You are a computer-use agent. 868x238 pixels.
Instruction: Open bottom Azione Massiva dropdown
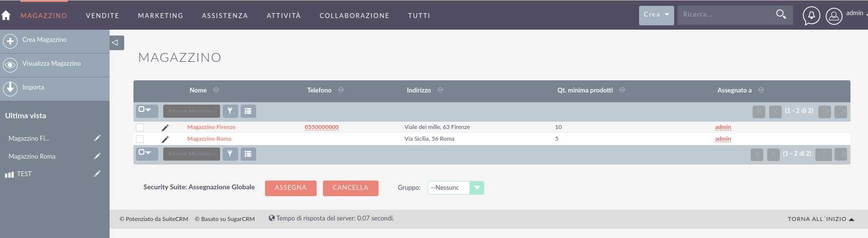coord(191,154)
